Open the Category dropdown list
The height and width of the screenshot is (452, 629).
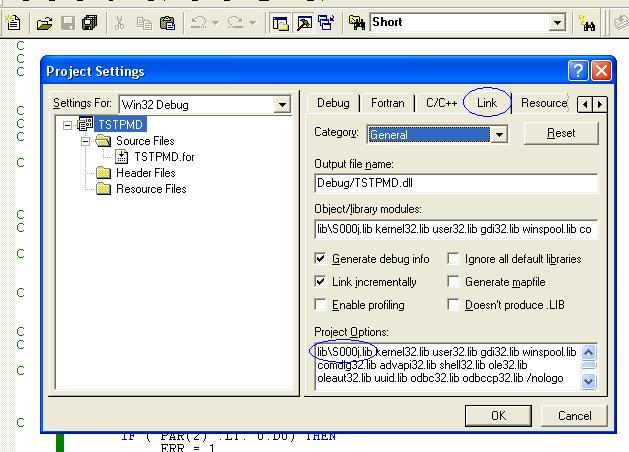pyautogui.click(x=498, y=134)
